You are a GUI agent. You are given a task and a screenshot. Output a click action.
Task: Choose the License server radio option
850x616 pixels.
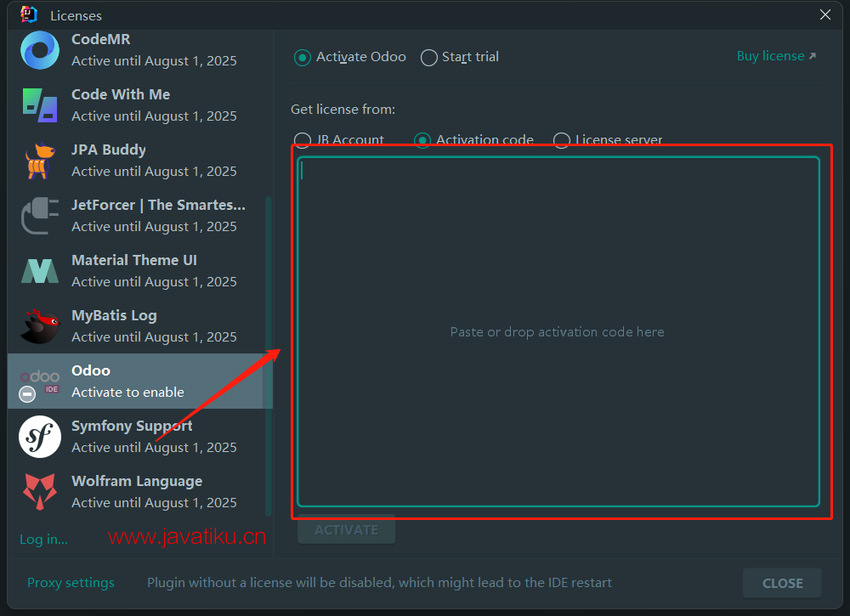(x=561, y=140)
